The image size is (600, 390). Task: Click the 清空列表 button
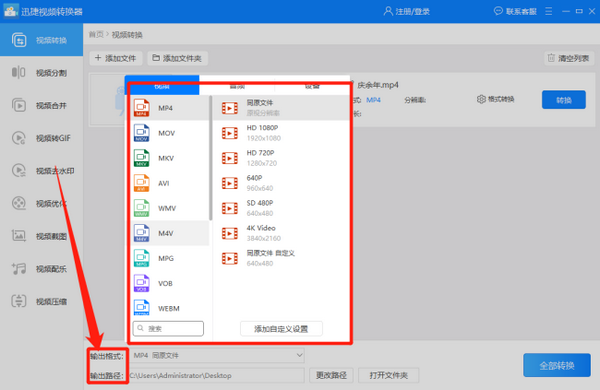569,58
